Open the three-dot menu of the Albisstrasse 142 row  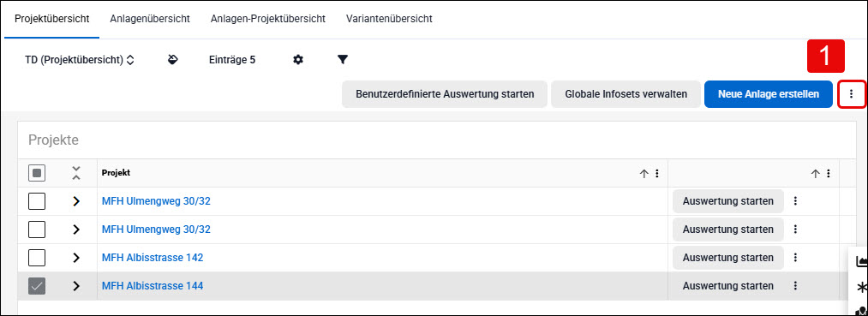pos(795,258)
